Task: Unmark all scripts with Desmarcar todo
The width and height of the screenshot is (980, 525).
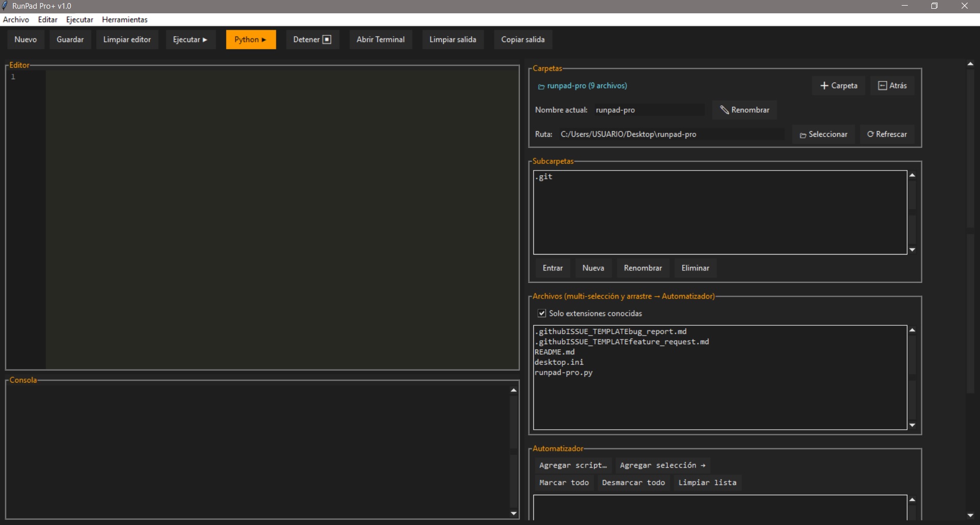Action: pos(633,482)
